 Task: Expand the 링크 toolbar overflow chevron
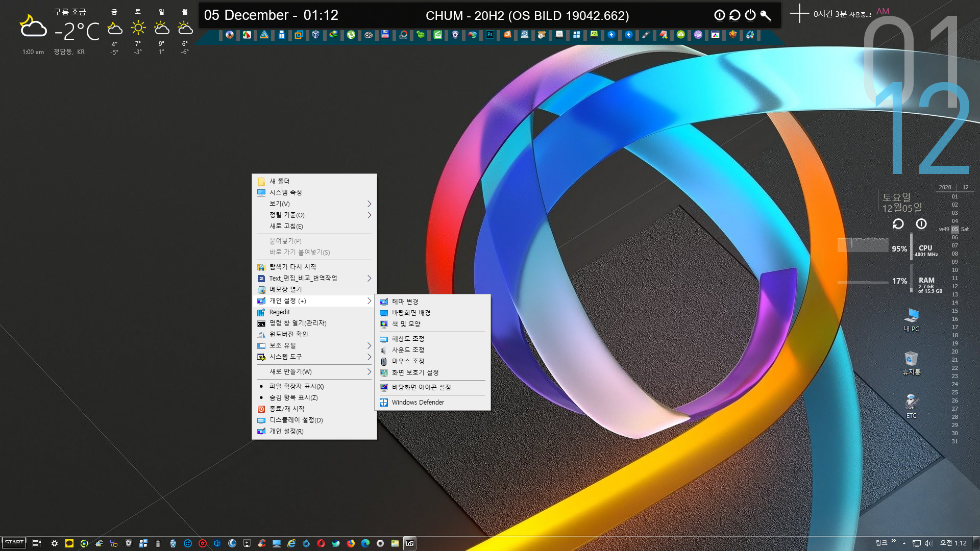(894, 541)
